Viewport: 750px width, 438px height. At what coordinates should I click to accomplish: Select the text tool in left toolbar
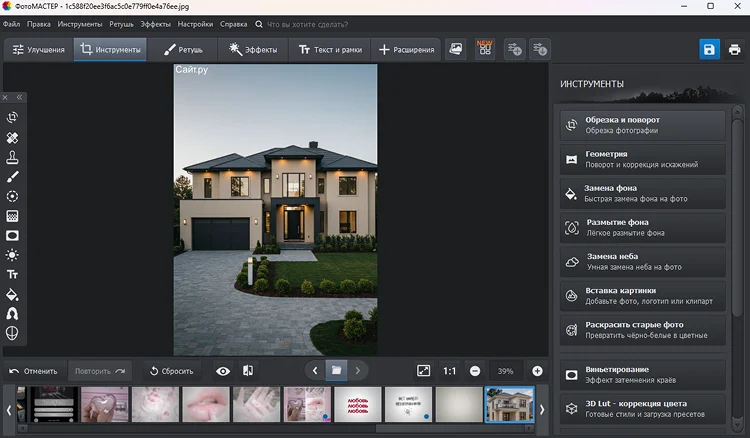[12, 274]
